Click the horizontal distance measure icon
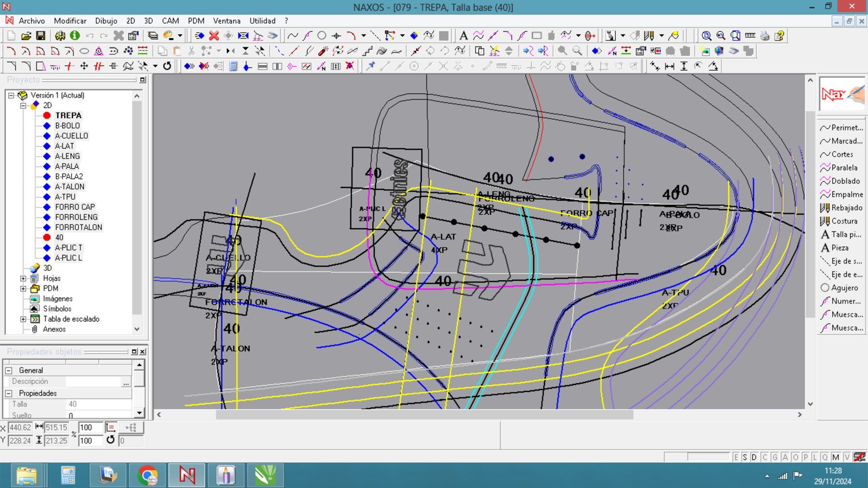 click(x=670, y=66)
